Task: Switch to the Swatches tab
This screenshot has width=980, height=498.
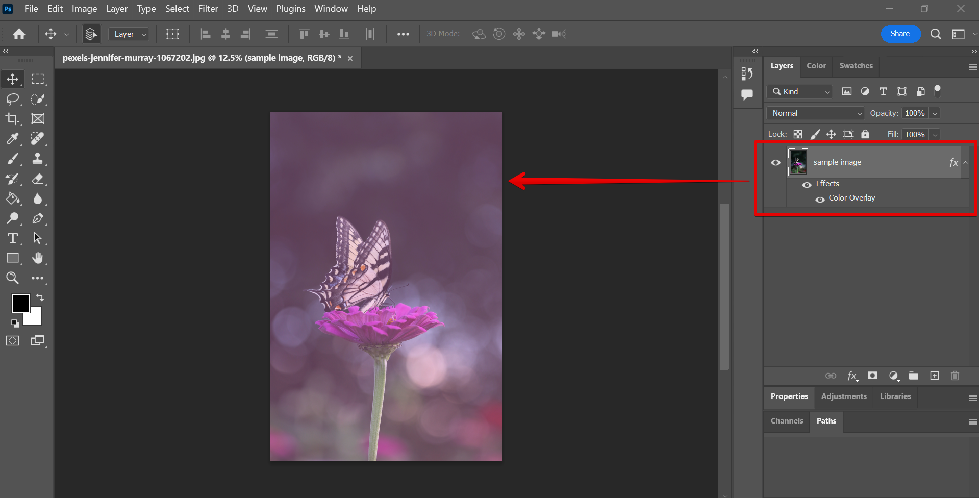Action: [856, 66]
